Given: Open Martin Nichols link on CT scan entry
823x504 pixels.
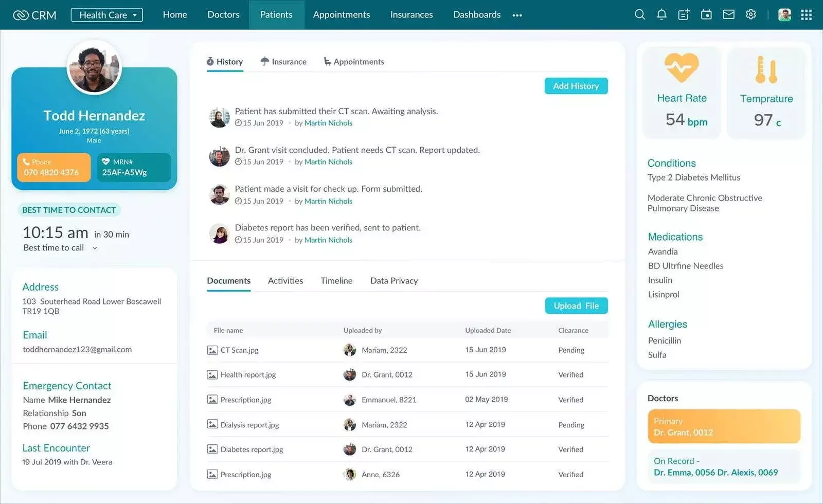Looking at the screenshot, I should coord(328,123).
